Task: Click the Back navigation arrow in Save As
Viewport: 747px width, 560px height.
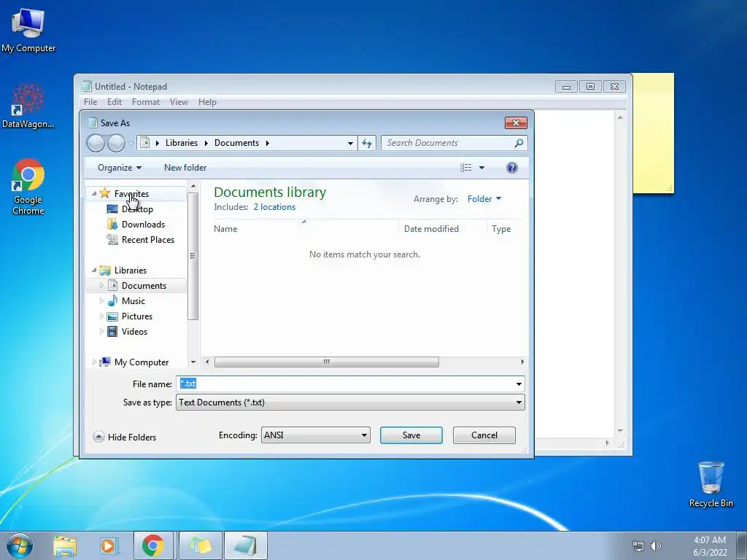Action: click(96, 143)
